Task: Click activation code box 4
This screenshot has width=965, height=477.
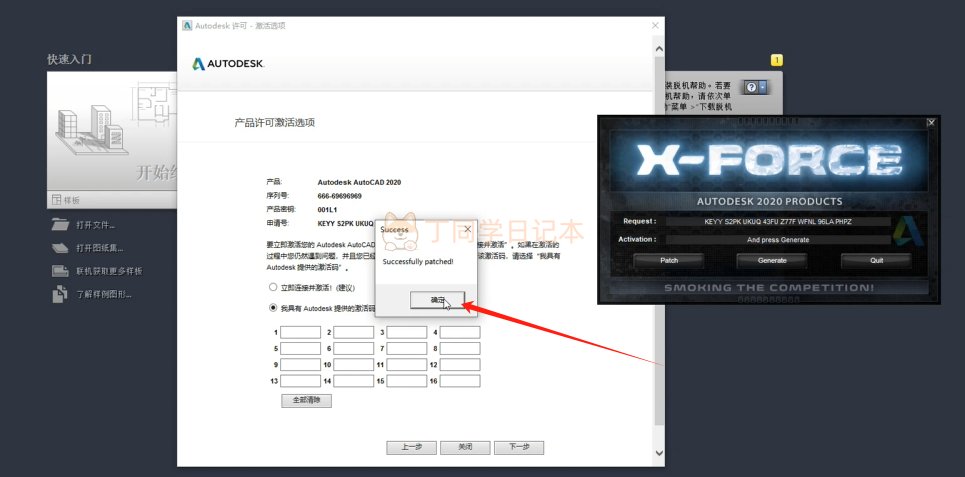Action: [x=460, y=332]
